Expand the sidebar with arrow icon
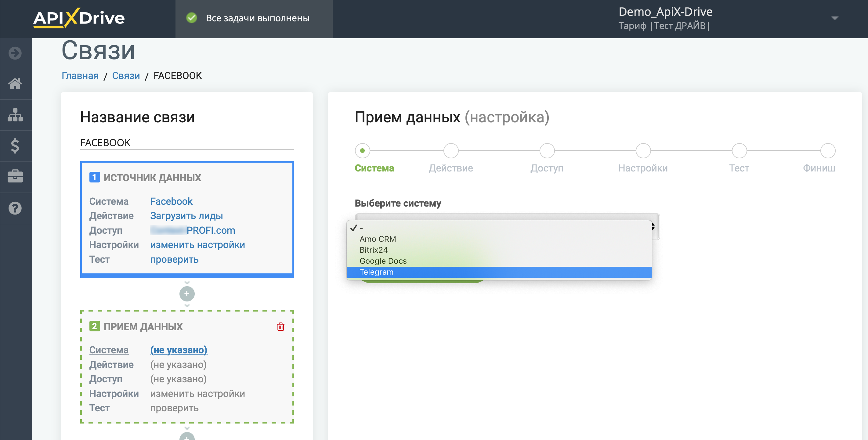The width and height of the screenshot is (868, 440). pyautogui.click(x=15, y=53)
